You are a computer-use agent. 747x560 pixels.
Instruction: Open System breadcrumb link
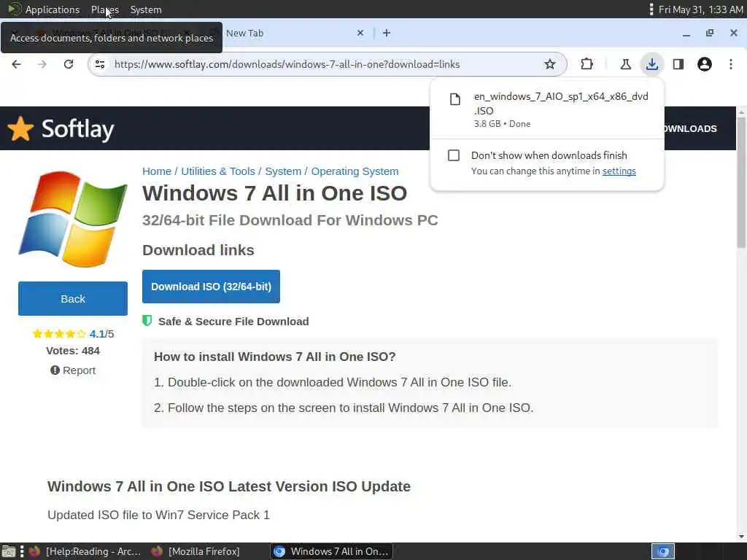[283, 171]
